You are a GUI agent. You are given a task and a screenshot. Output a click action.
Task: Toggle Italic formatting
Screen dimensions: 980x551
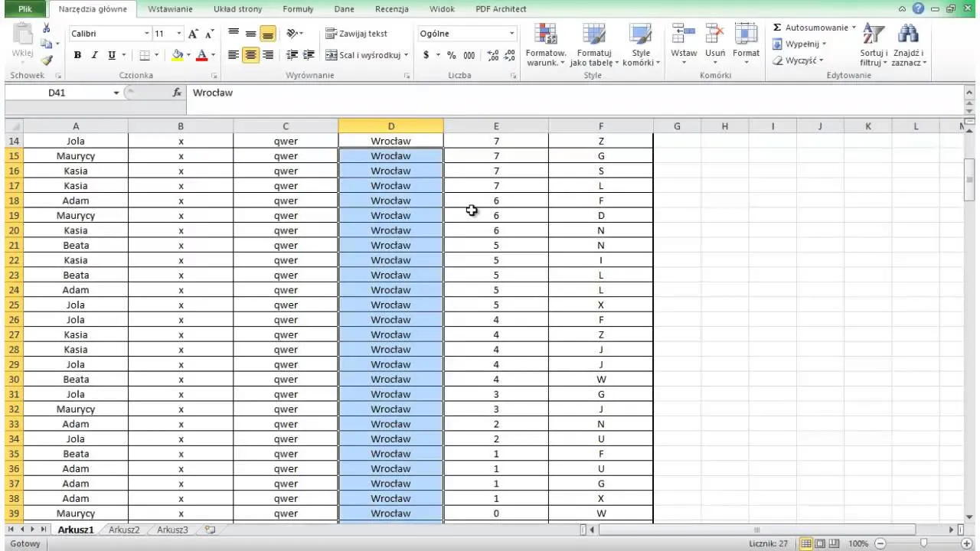95,55
